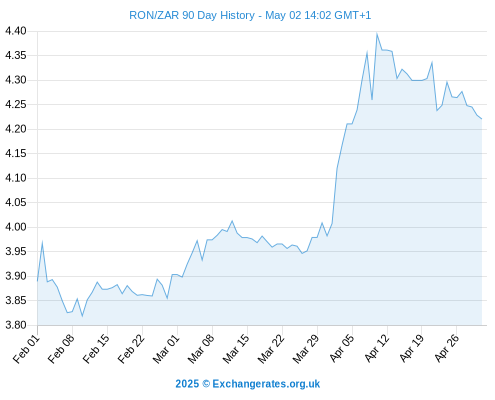Select the Apr 26 date label
This screenshot has width=495, height=400.
[x=447, y=349]
